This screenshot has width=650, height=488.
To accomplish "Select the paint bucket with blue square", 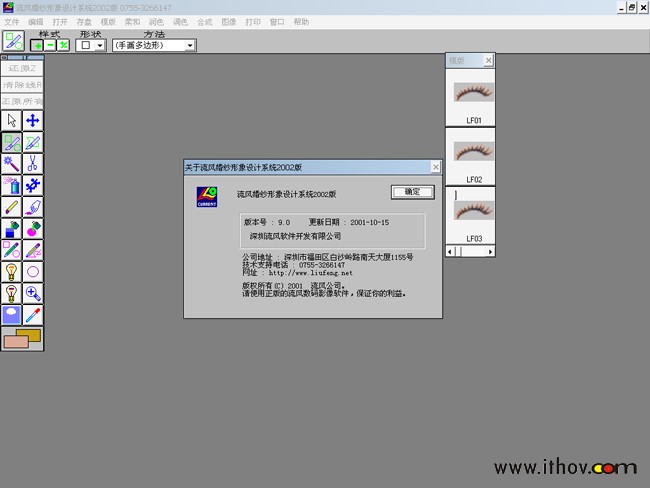I will [12, 228].
